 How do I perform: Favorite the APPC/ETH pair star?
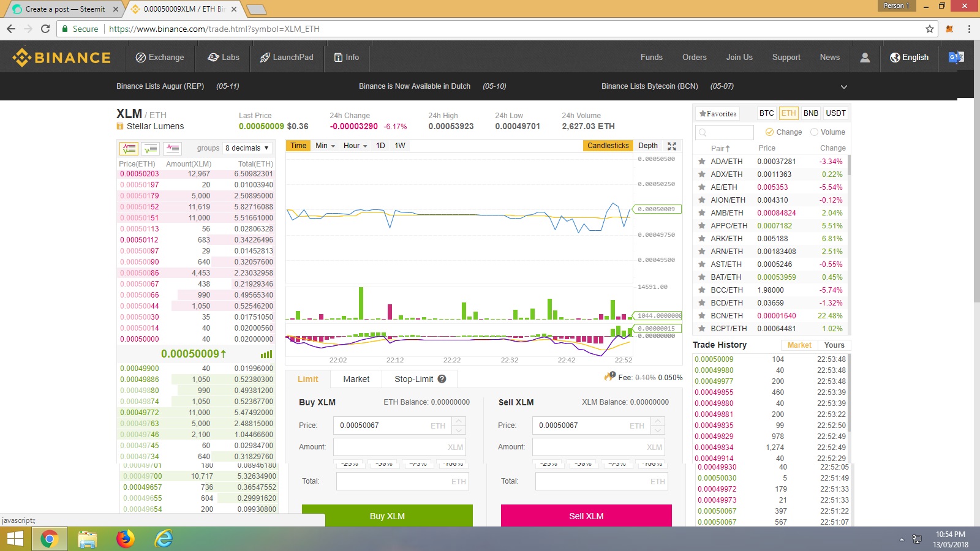[x=702, y=226]
